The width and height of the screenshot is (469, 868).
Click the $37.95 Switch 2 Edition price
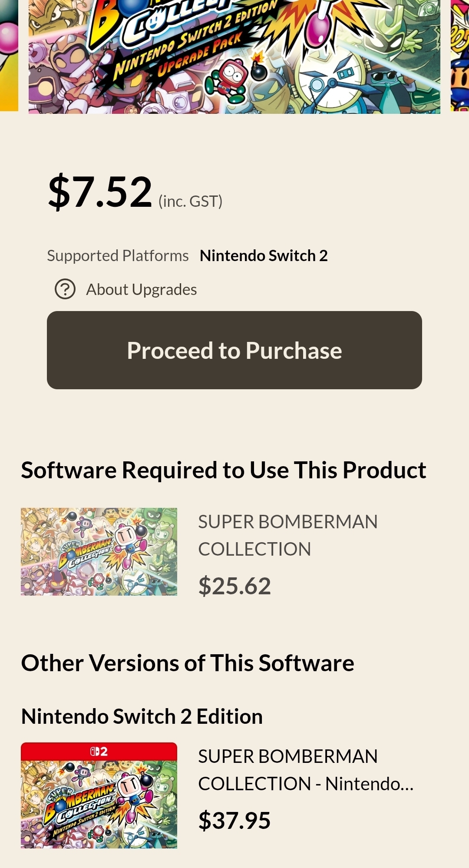[234, 820]
